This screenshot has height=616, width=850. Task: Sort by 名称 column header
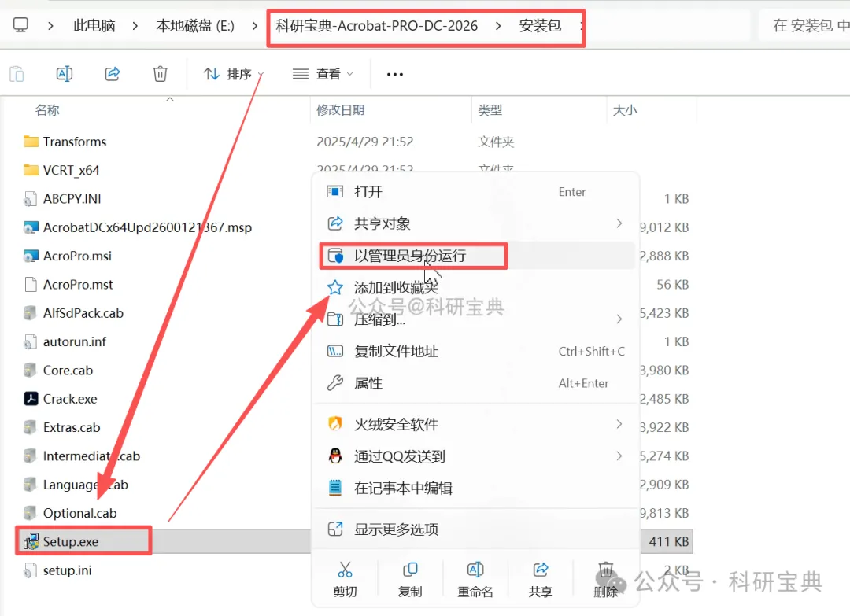[x=47, y=110]
